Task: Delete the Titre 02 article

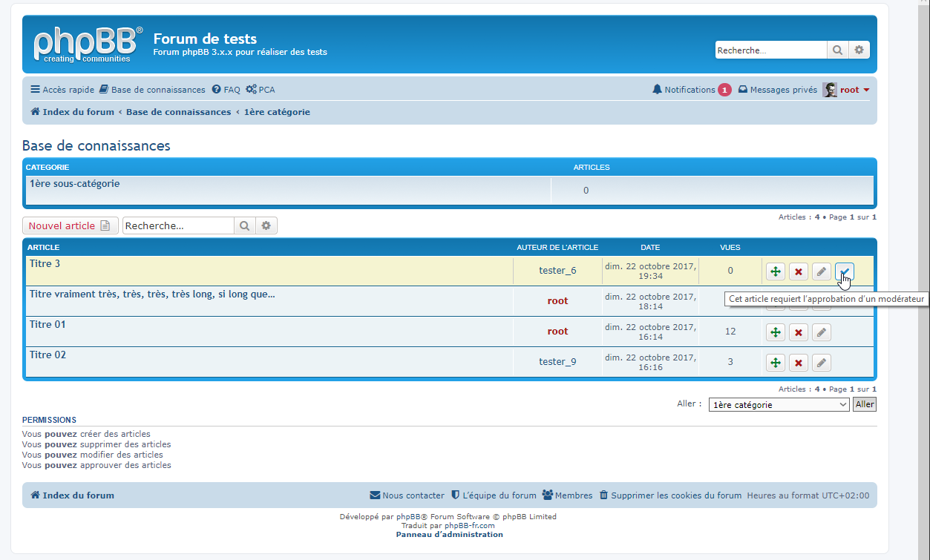Action: (798, 363)
